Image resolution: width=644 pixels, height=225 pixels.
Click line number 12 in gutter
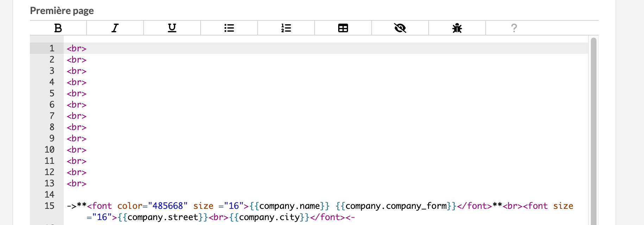[50, 172]
